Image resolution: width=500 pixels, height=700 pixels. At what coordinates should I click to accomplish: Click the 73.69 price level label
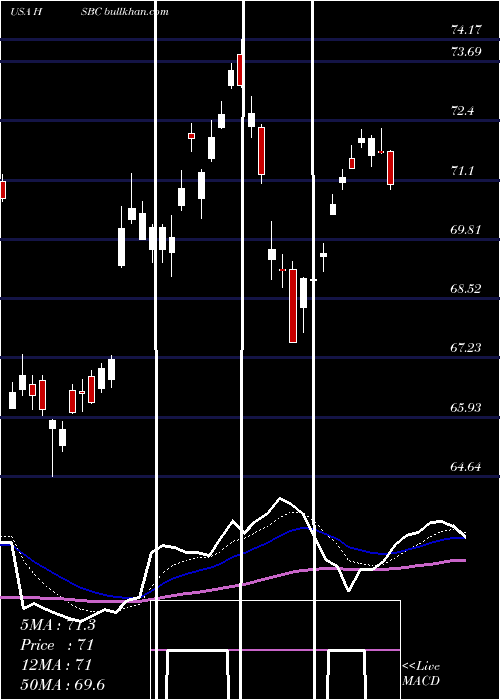466,52
